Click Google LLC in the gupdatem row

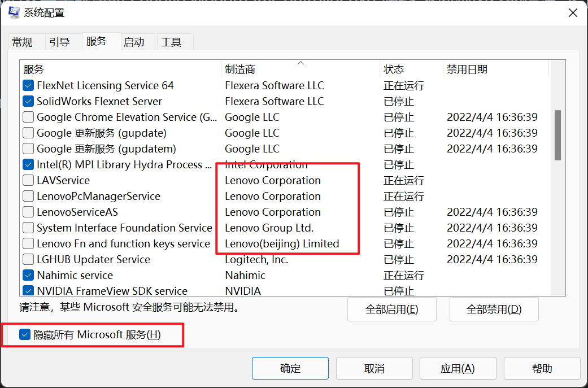[252, 149]
